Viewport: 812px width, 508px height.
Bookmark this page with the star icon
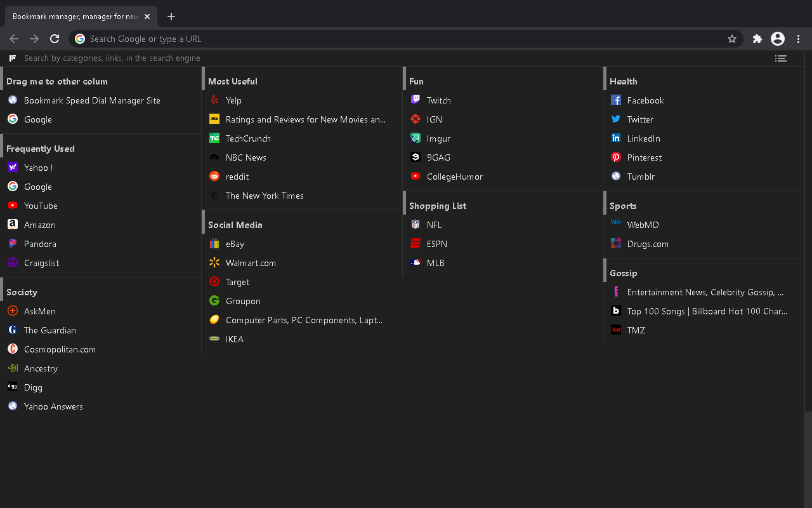pyautogui.click(x=732, y=39)
